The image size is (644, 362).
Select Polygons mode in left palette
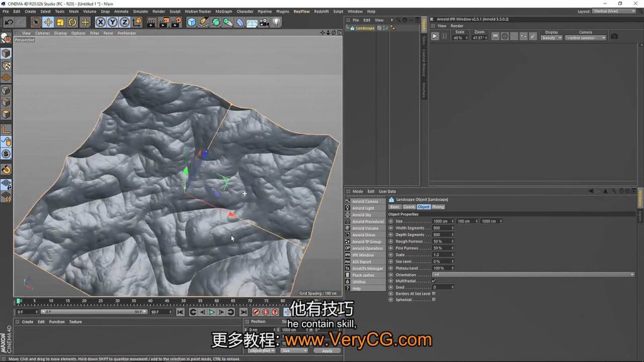point(6,114)
